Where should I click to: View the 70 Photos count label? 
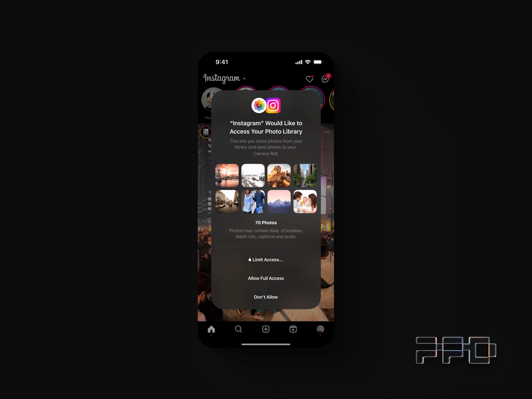[x=266, y=222]
